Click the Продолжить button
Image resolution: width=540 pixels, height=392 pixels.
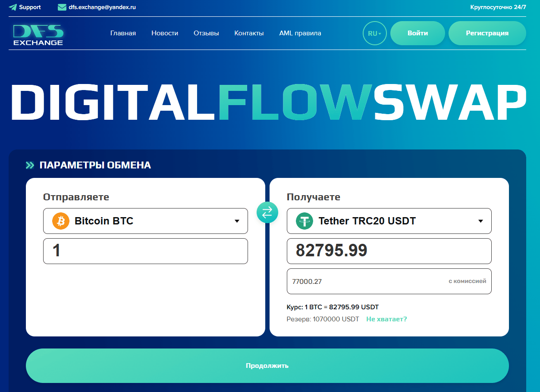[267, 366]
